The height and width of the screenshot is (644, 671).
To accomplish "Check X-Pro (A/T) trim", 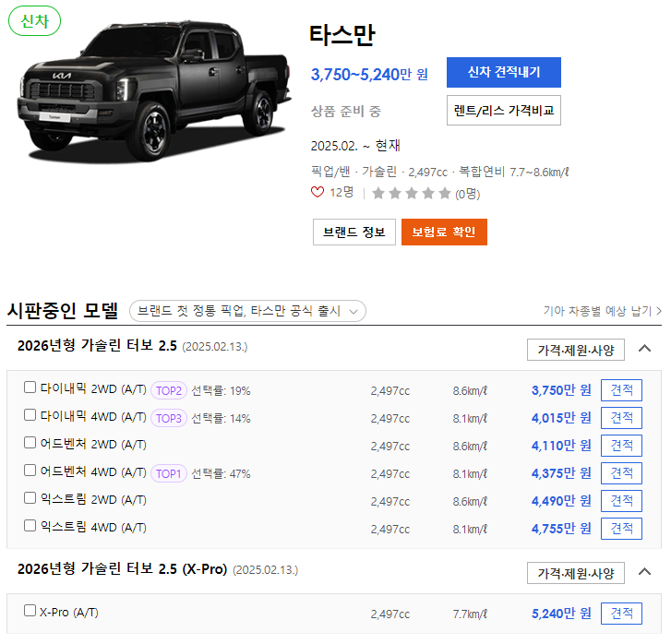I will (30, 610).
